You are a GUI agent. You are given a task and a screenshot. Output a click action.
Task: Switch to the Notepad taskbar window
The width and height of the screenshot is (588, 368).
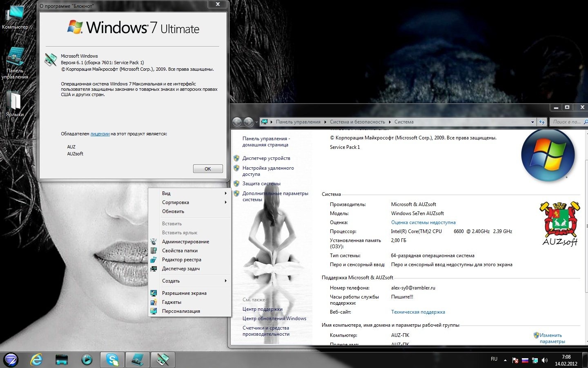click(163, 360)
